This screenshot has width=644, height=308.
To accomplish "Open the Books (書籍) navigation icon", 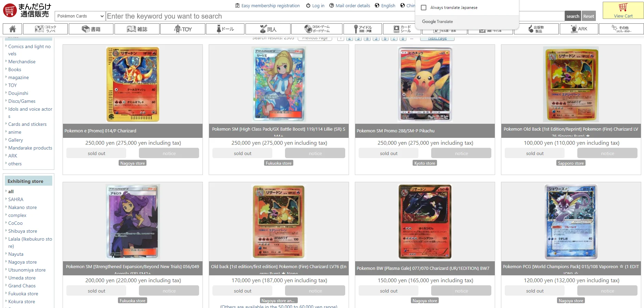I will point(91,29).
